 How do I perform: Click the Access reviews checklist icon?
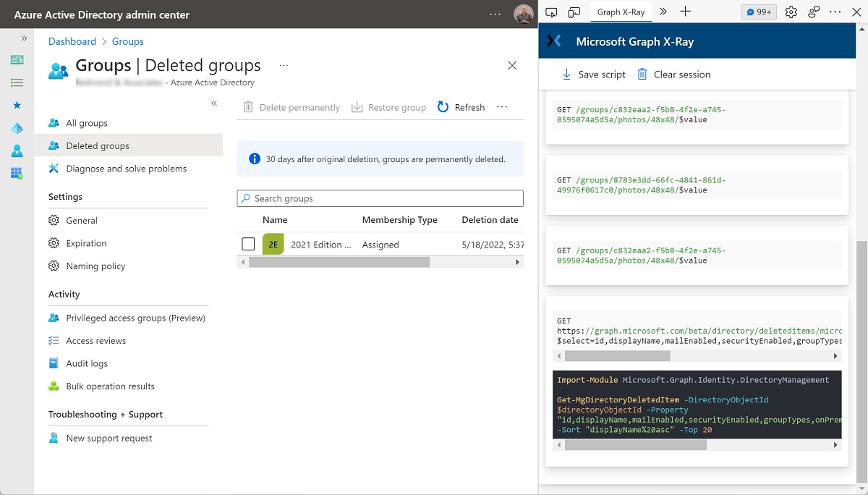[x=54, y=341]
